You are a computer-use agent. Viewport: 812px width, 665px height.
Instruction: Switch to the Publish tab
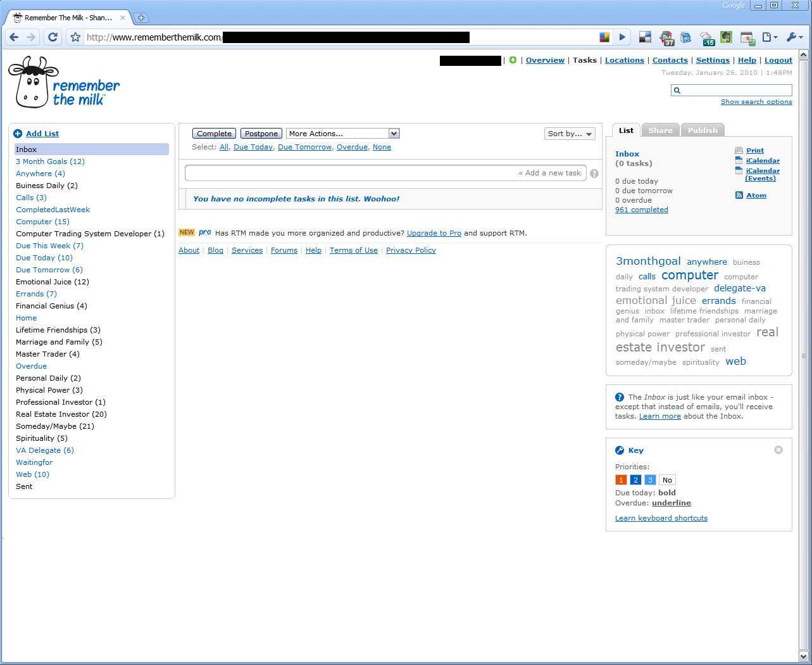[703, 130]
